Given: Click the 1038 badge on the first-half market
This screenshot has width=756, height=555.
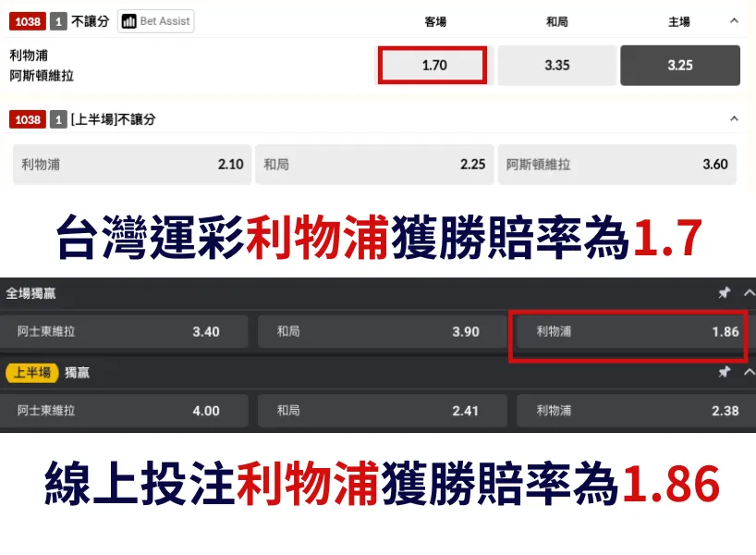Looking at the screenshot, I should click(x=27, y=119).
